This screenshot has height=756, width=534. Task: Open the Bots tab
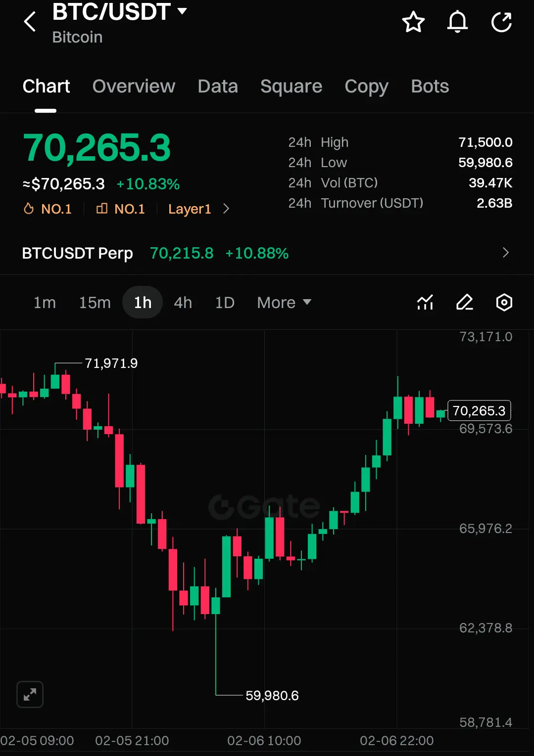[x=430, y=87]
